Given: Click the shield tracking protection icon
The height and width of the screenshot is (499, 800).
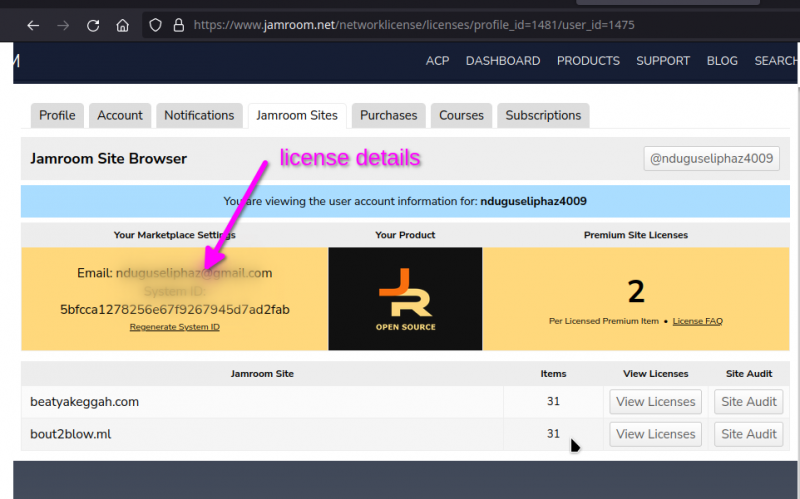Looking at the screenshot, I should (155, 25).
